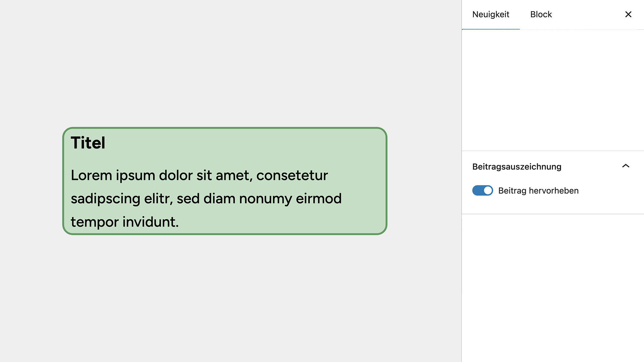This screenshot has height=362, width=644.
Task: Click the word "Lorem" in paragraph
Action: point(91,175)
